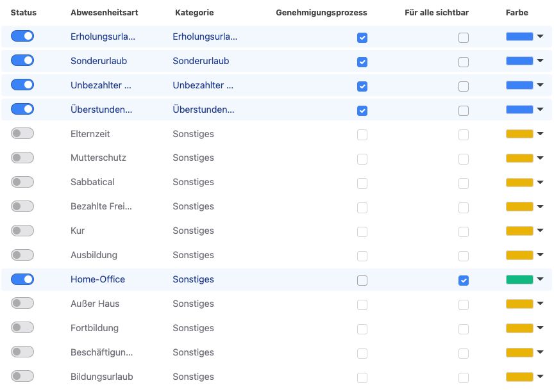Enable the approval process checkbox for Kur
The height and width of the screenshot is (392, 554).
(x=362, y=231)
